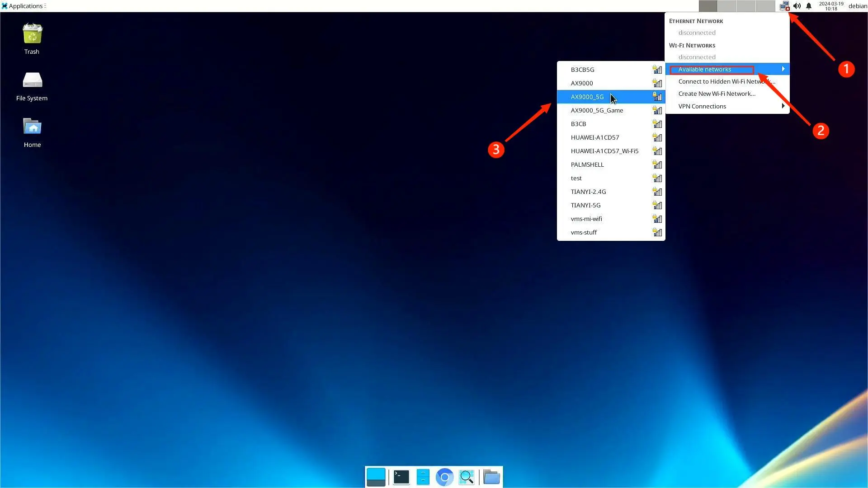This screenshot has width=868, height=488.
Task: Open the folder icon in the dock
Action: pos(491,477)
